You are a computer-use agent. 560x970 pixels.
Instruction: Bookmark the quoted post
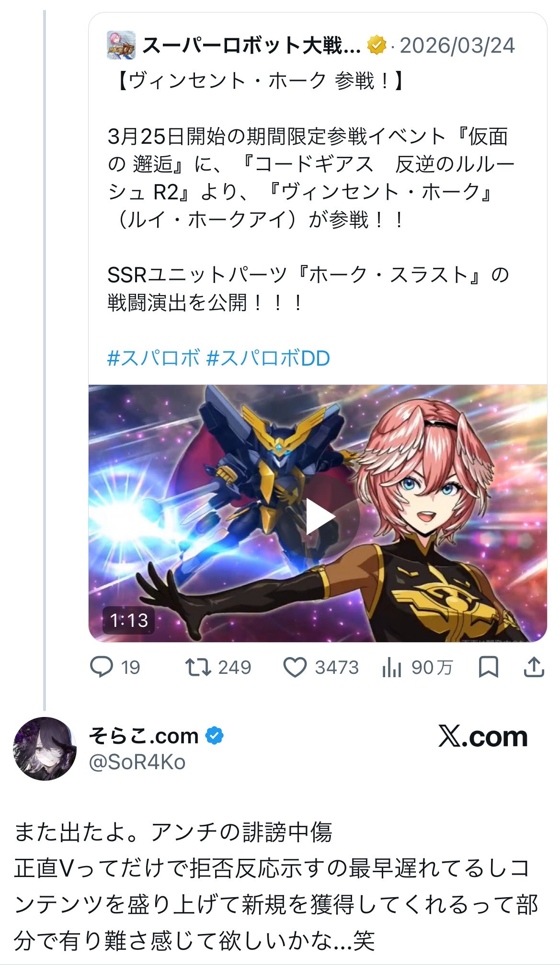point(489,667)
